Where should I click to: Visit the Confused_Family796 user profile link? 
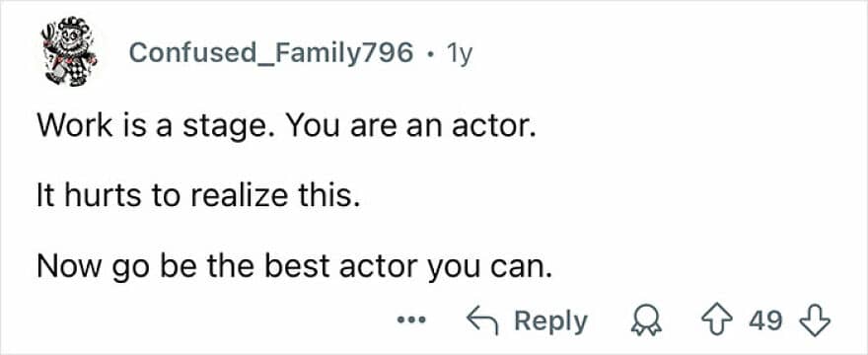[271, 53]
